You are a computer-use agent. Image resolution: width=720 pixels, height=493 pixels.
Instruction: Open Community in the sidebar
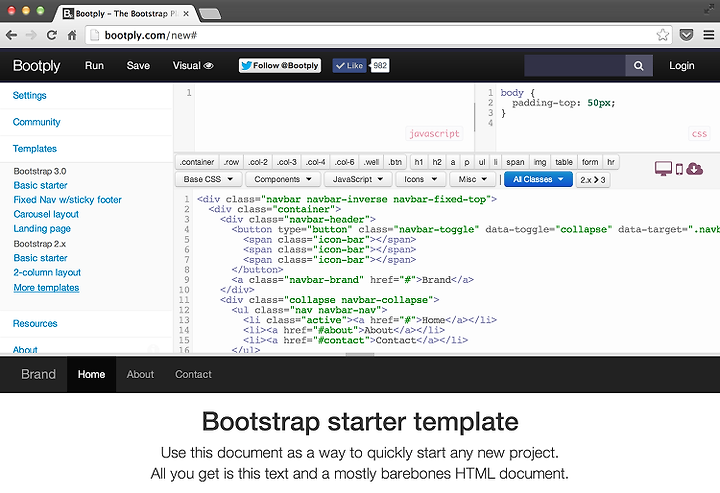[36, 122]
